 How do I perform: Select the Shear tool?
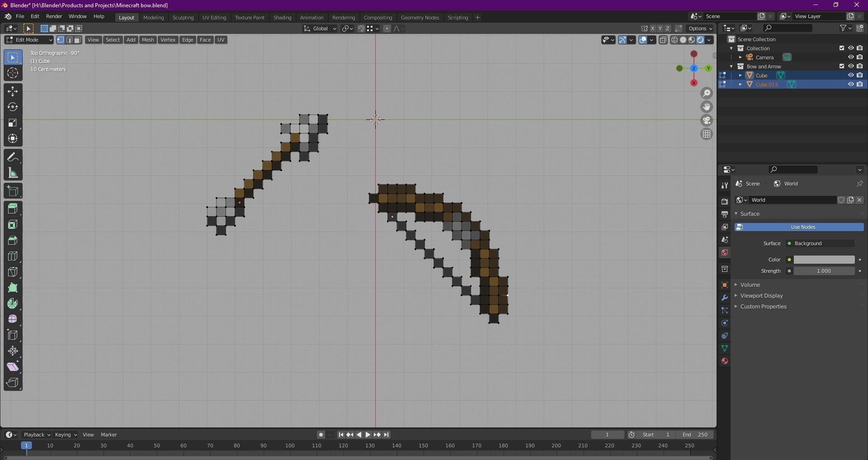pyautogui.click(x=13, y=367)
